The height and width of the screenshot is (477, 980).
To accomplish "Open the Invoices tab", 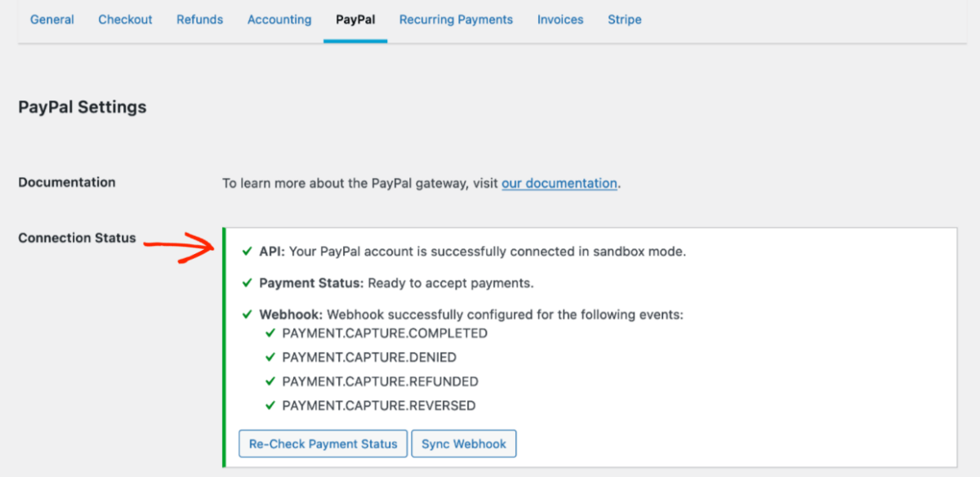I will [x=560, y=20].
